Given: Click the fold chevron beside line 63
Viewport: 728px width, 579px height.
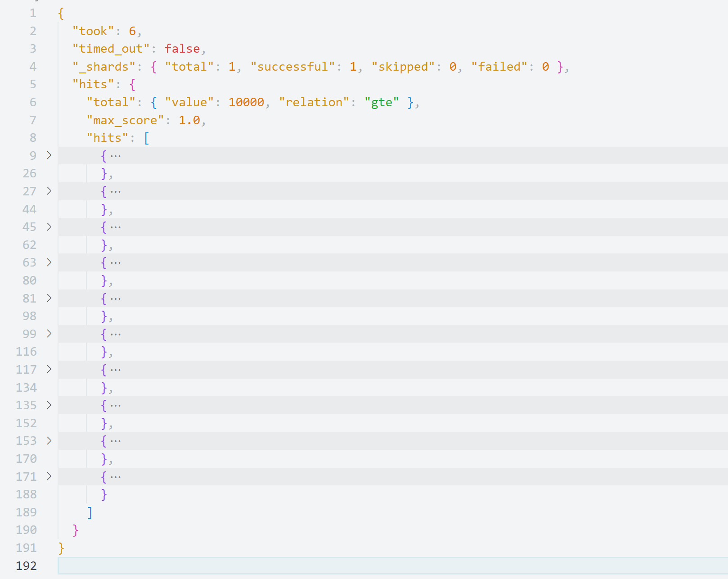Looking at the screenshot, I should tap(49, 262).
